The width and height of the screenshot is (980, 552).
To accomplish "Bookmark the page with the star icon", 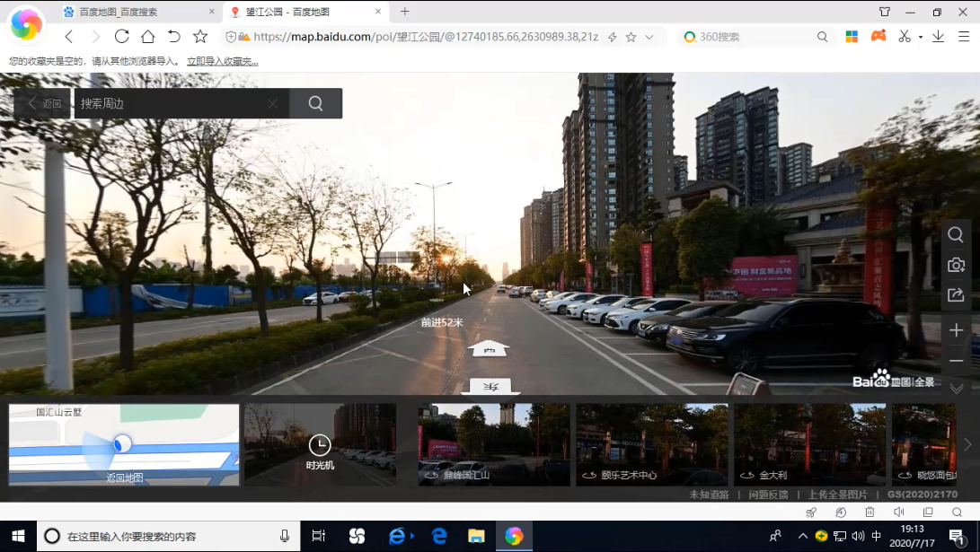I will click(x=200, y=37).
